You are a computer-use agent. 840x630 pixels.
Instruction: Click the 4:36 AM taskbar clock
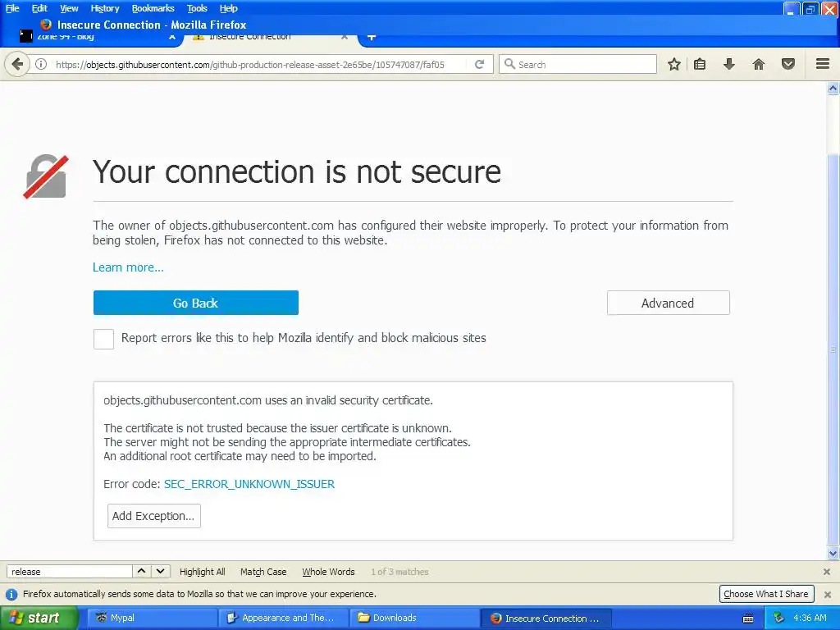pos(810,618)
